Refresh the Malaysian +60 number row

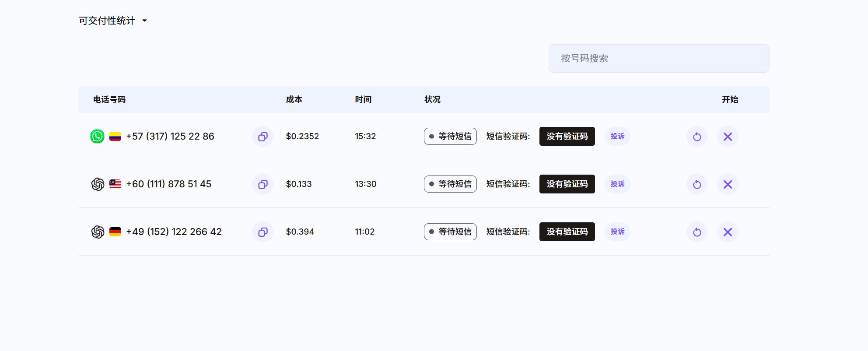click(697, 184)
